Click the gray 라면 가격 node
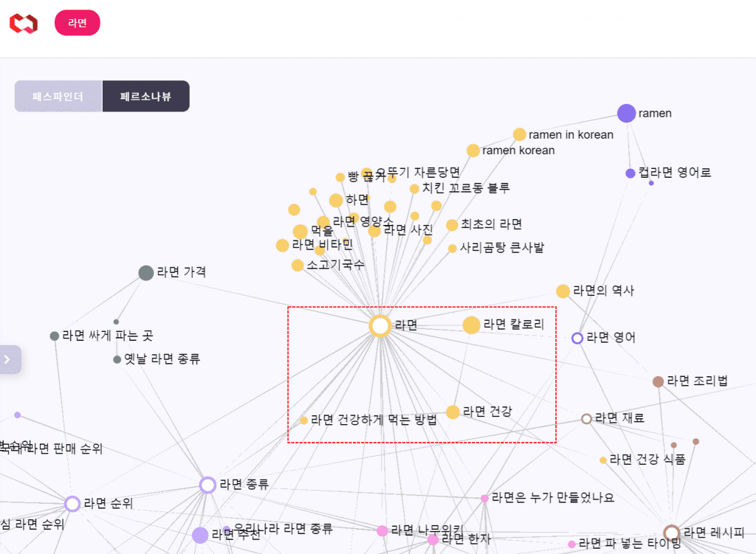756x554 pixels. coord(145,273)
